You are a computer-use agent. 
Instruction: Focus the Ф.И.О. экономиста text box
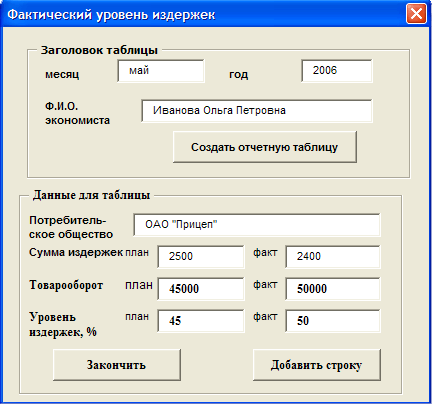tap(257, 111)
